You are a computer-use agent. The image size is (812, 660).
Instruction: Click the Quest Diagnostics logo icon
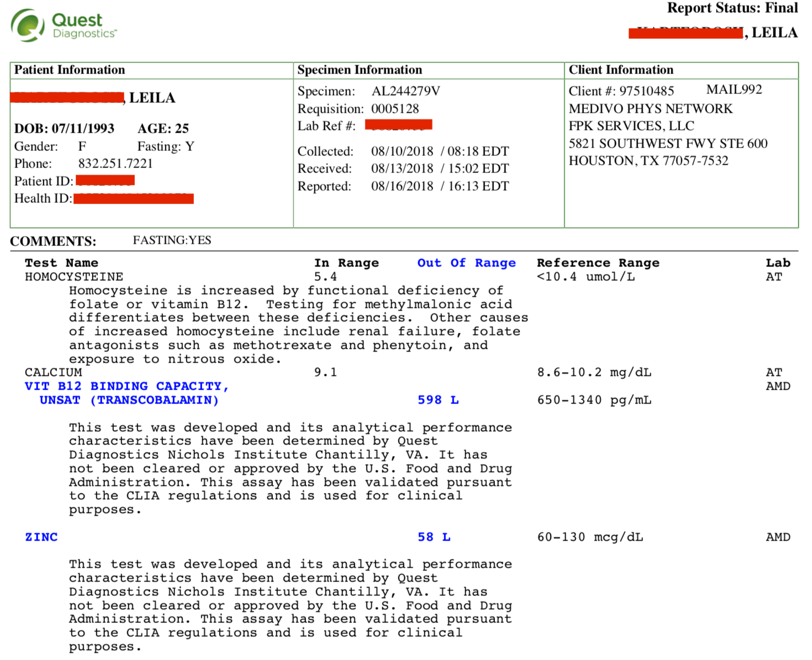28,25
